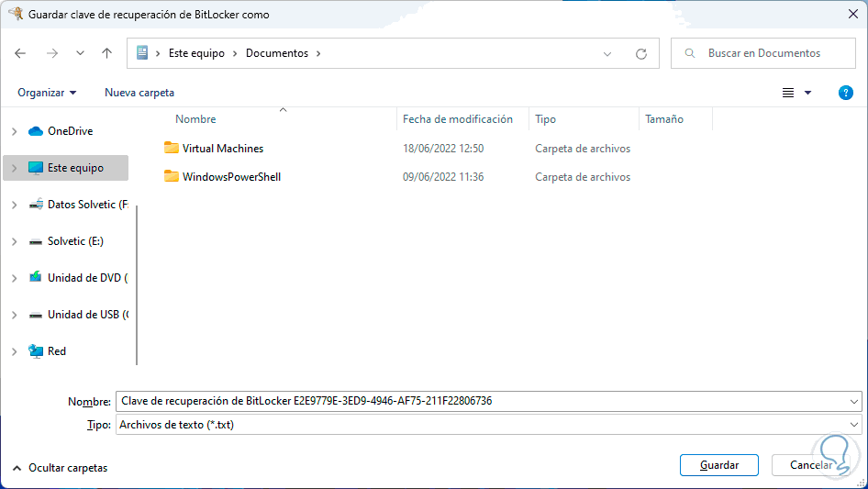868x489 pixels.
Task: Expand the OneDrive tree node
Action: (15, 131)
